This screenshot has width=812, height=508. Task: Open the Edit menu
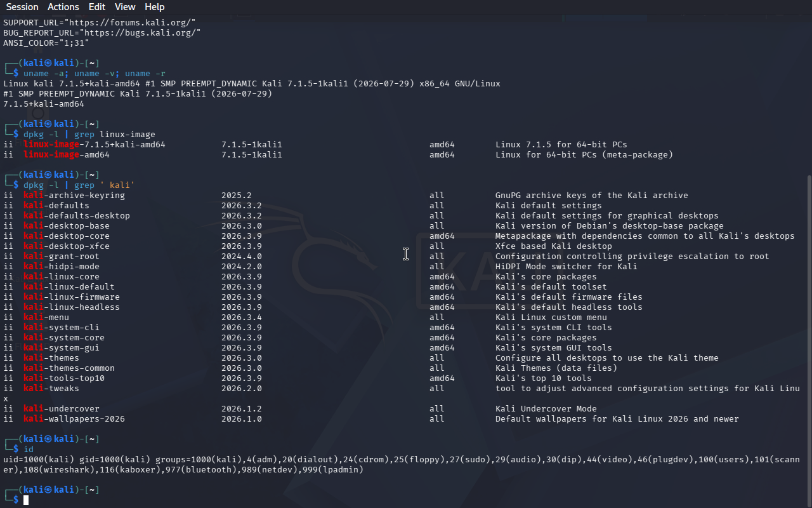[97, 7]
